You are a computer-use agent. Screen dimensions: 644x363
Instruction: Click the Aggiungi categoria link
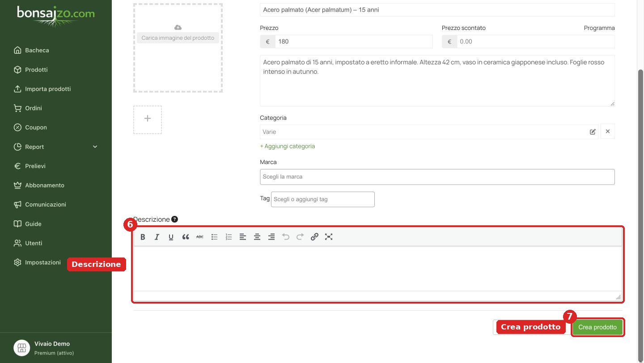[288, 146]
